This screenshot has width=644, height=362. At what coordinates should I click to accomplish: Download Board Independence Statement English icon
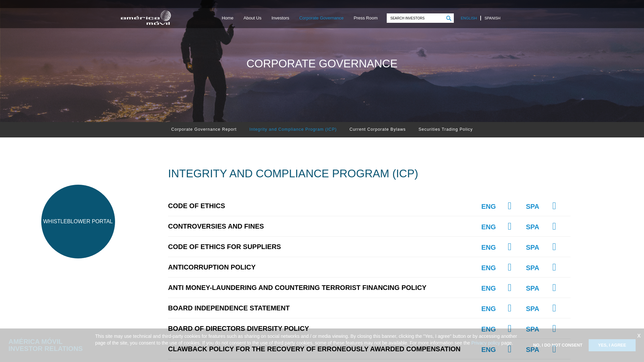point(509,308)
